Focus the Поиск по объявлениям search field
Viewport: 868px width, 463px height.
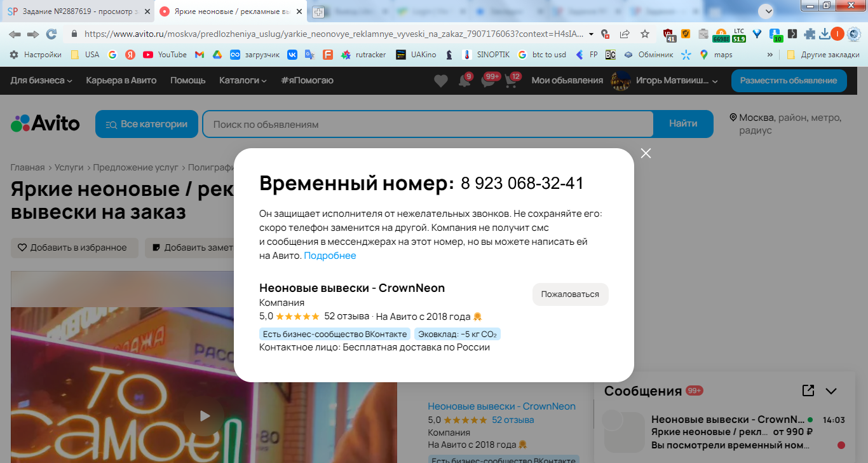coord(428,124)
